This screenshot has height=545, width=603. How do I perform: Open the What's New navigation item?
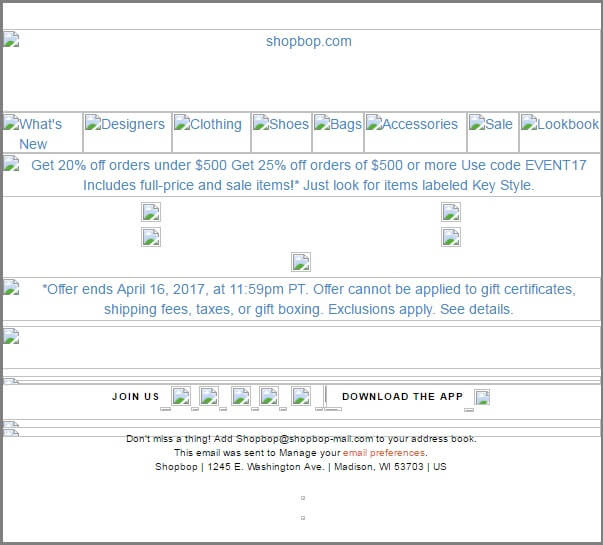tap(40, 134)
